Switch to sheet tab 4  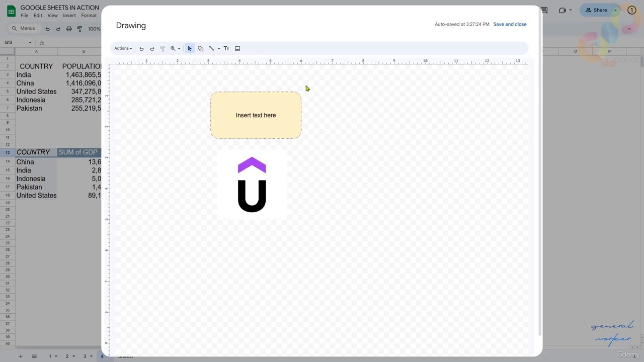[x=102, y=356]
